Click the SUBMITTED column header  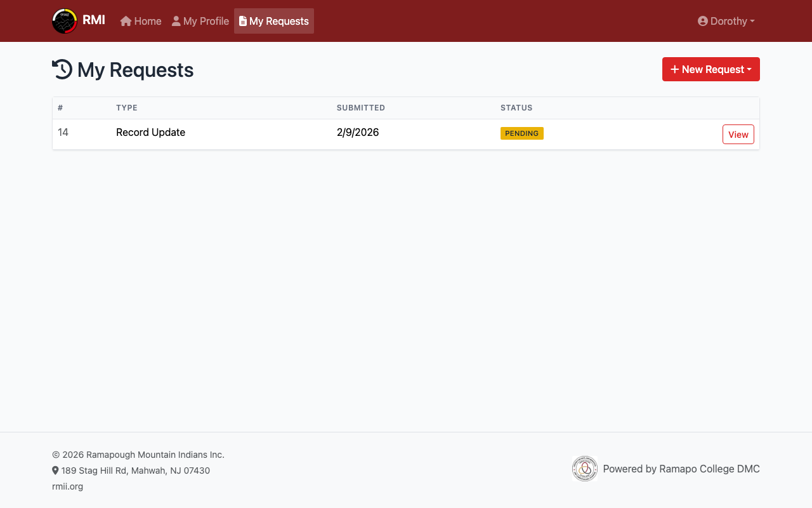point(360,108)
